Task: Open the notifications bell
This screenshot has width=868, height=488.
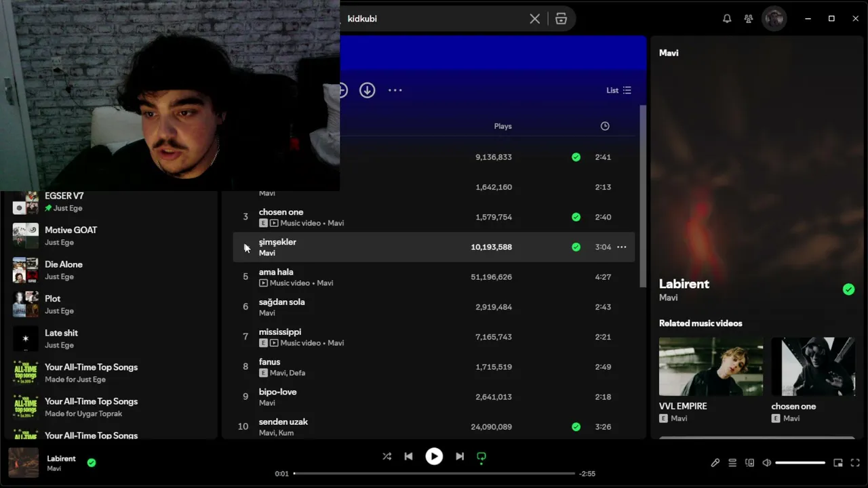Action: pyautogui.click(x=727, y=19)
